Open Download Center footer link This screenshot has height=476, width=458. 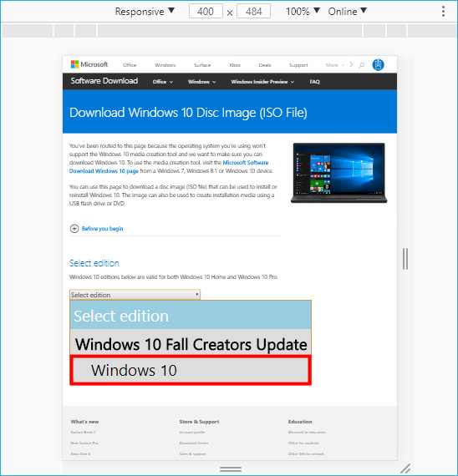[194, 443]
